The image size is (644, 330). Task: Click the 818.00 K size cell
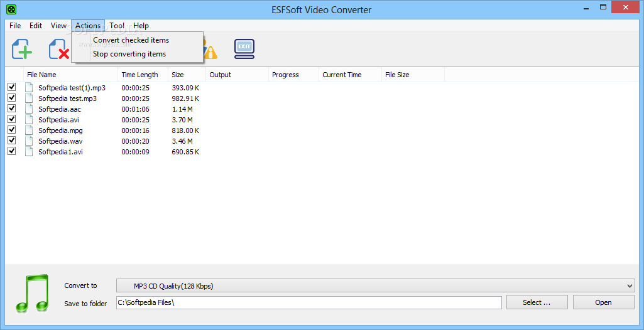(185, 130)
